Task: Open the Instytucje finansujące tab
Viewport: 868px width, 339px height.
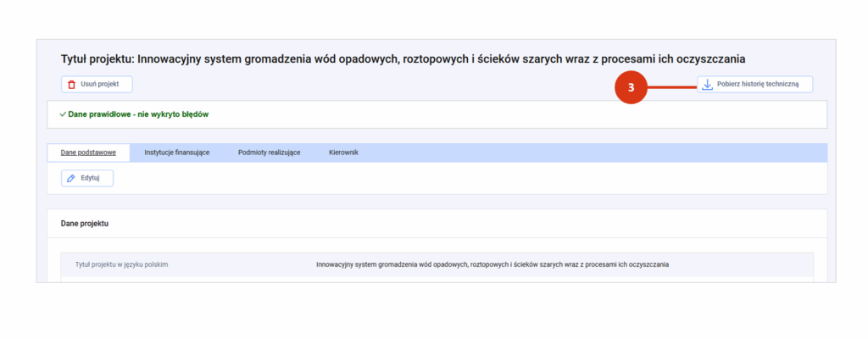Action: (177, 153)
